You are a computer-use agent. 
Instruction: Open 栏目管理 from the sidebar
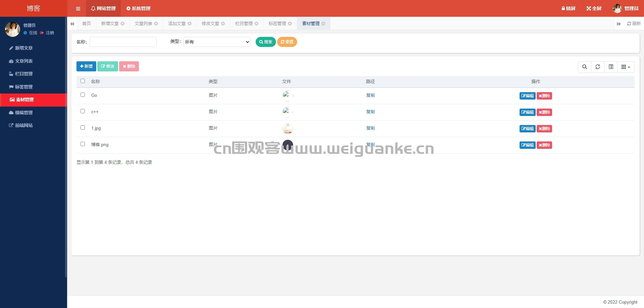pos(24,74)
